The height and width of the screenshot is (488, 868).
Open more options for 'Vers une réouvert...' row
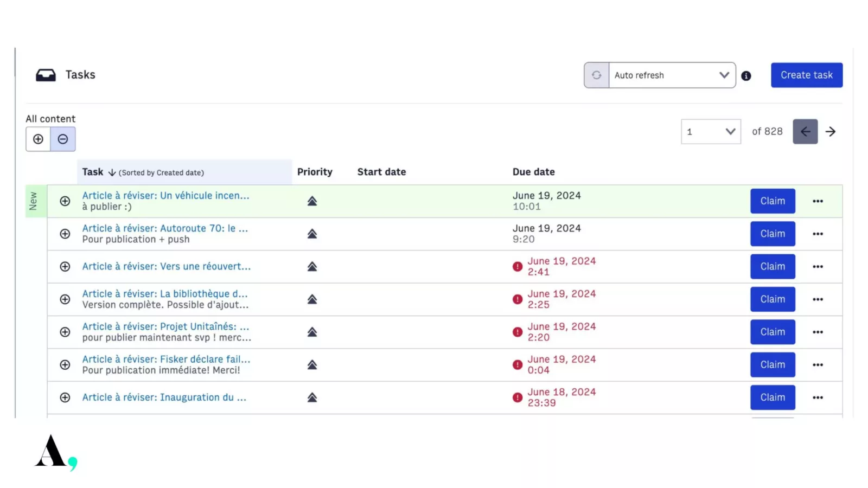point(818,267)
